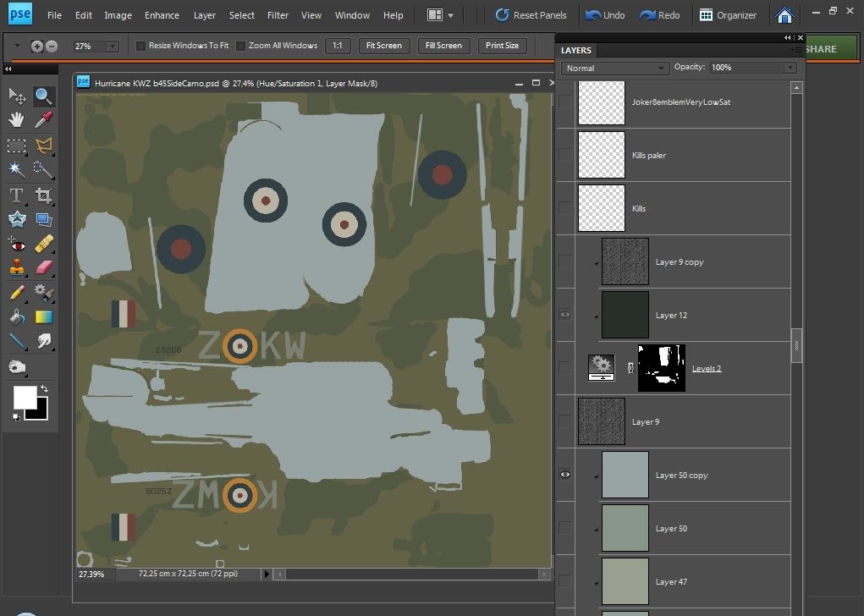Select the Magic Wand tool

(x=16, y=169)
